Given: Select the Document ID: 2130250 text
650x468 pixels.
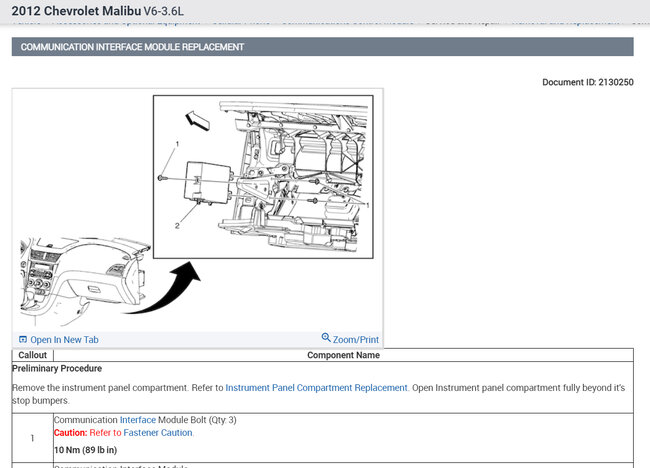Looking at the screenshot, I should tap(588, 82).
